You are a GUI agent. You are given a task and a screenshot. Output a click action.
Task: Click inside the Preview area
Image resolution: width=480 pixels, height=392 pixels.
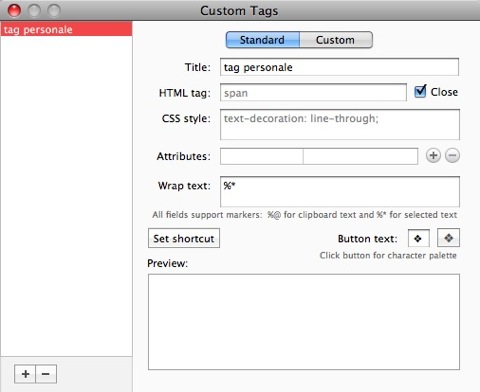pos(304,322)
